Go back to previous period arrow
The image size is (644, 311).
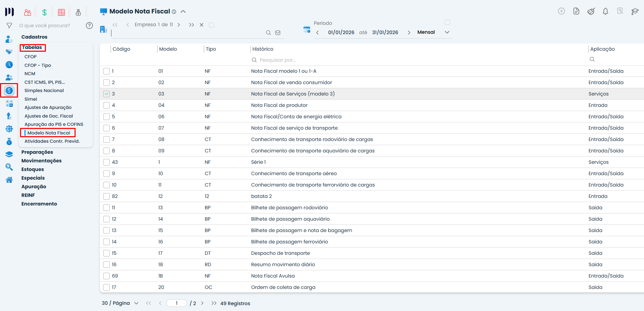(318, 32)
